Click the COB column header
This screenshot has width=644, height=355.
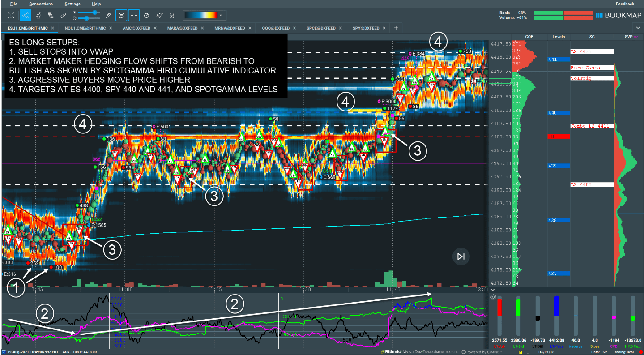(529, 37)
